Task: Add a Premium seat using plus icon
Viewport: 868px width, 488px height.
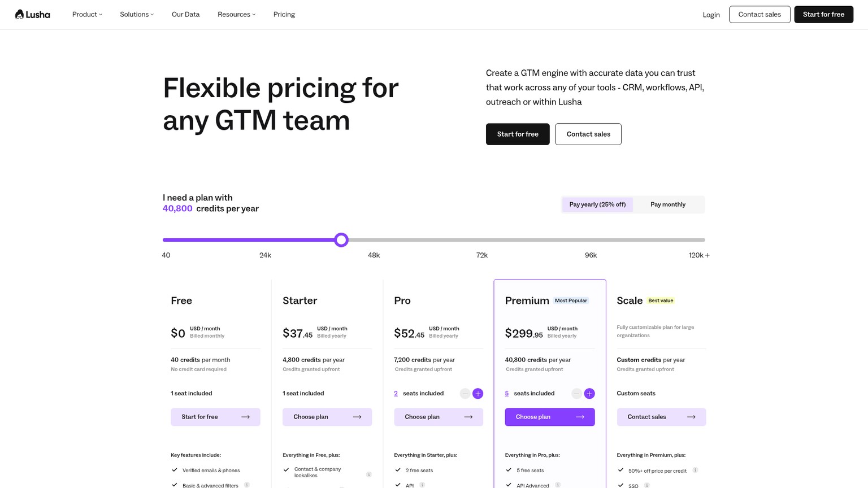Action: coord(589,394)
